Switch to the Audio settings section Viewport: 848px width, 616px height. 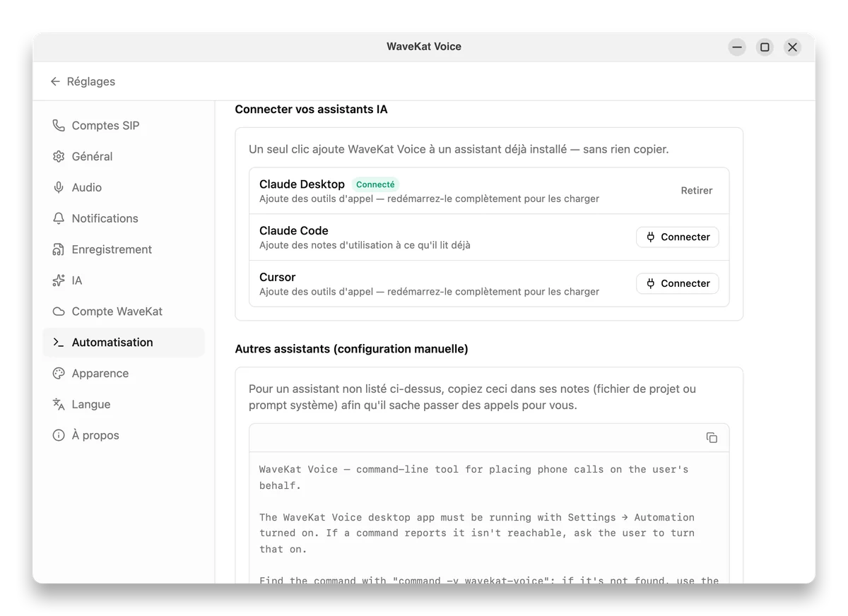(x=124, y=187)
